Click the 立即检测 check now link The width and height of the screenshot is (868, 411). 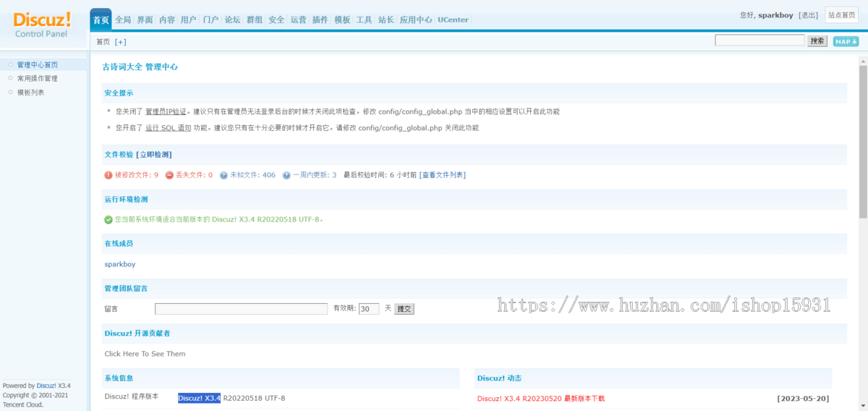pos(153,154)
